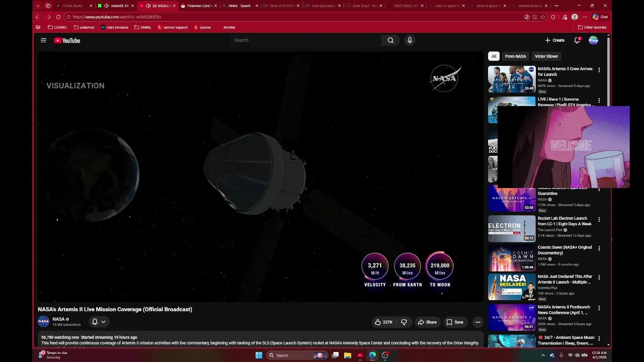The height and width of the screenshot is (362, 644).
Task: Go back with the browser back arrow
Action: 38,17
